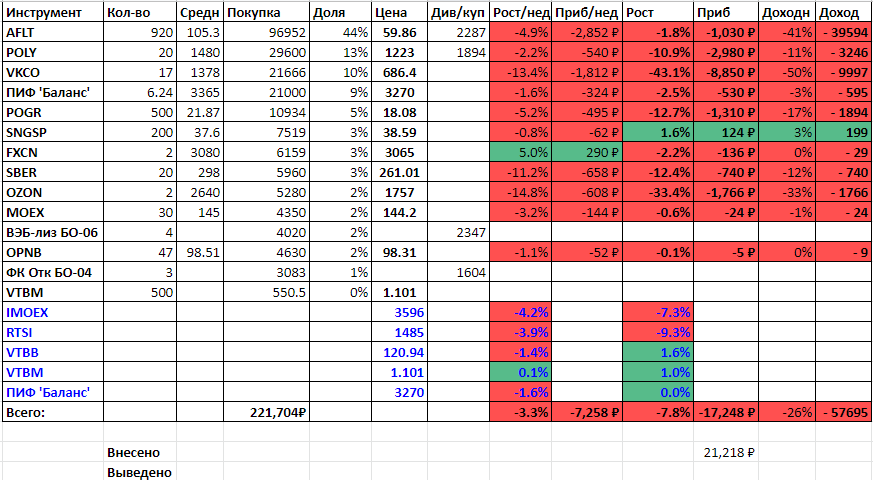Select the VKCO ticker cell
Viewport: 873px width, 480px height.
[x=53, y=72]
